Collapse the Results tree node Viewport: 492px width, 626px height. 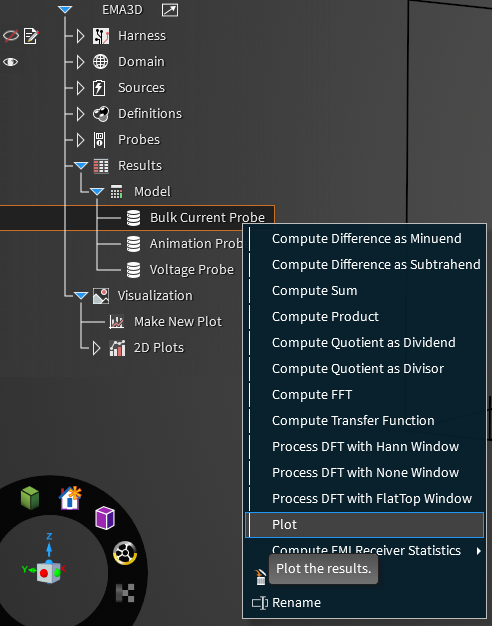click(x=81, y=165)
